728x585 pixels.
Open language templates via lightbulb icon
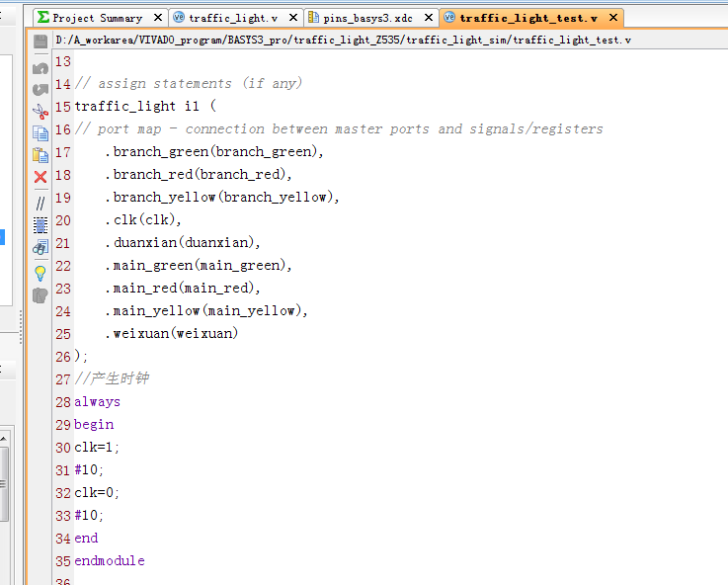(40, 272)
